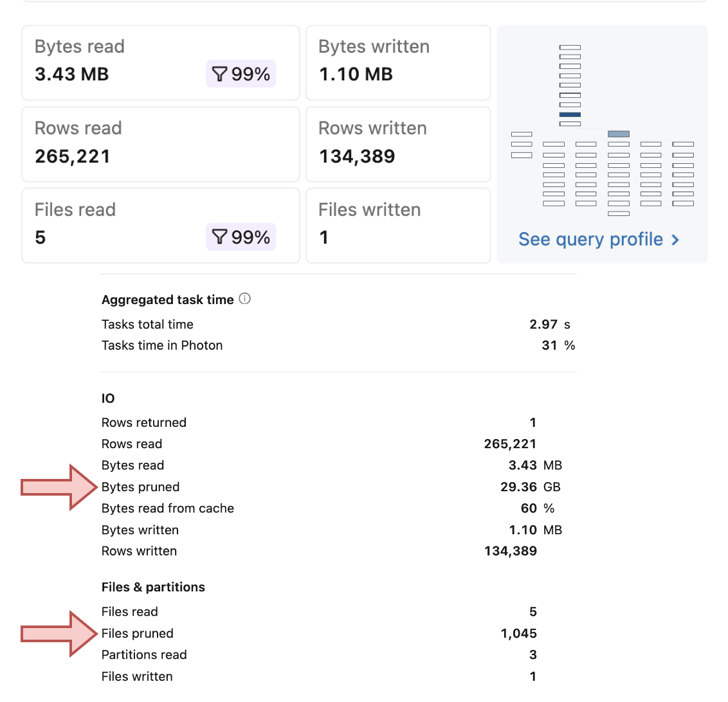Click the Files read 99% filter badge
728x702 pixels.
(241, 237)
